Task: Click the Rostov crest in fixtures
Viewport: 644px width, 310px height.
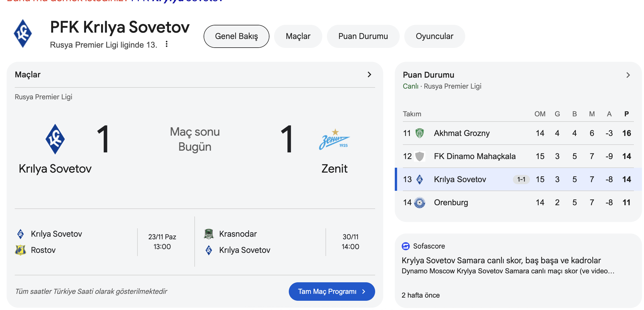Action: coord(21,250)
